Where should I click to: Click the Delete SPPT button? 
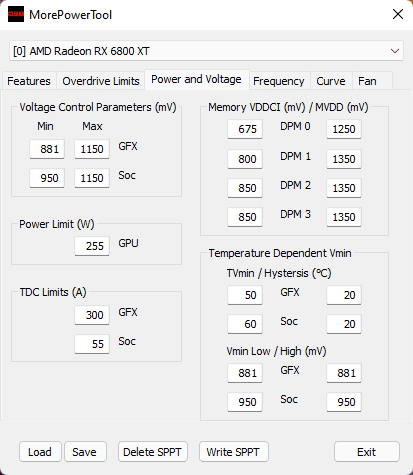point(152,452)
